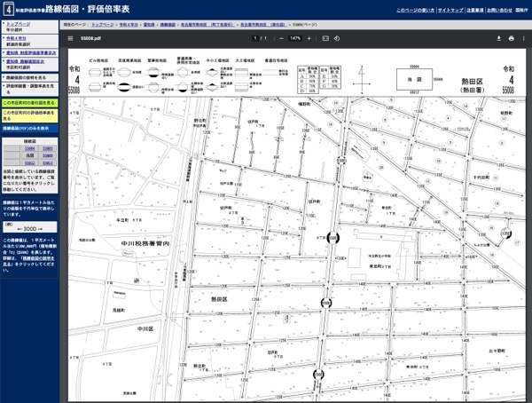Open お問い合わせ header link

click(499, 10)
